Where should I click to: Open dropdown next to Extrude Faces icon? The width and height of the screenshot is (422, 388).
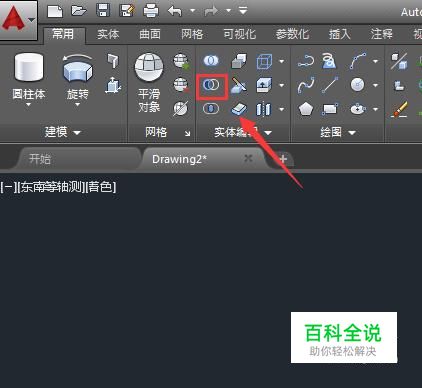(x=282, y=85)
